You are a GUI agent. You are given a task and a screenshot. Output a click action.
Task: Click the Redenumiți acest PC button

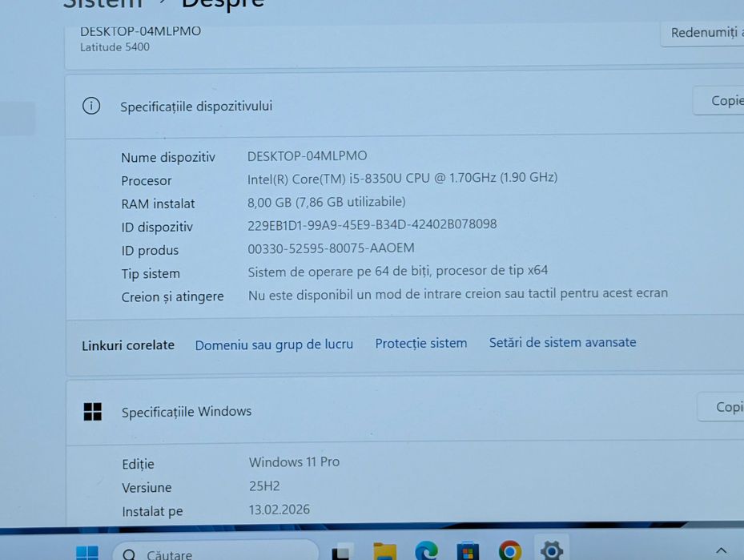click(702, 33)
